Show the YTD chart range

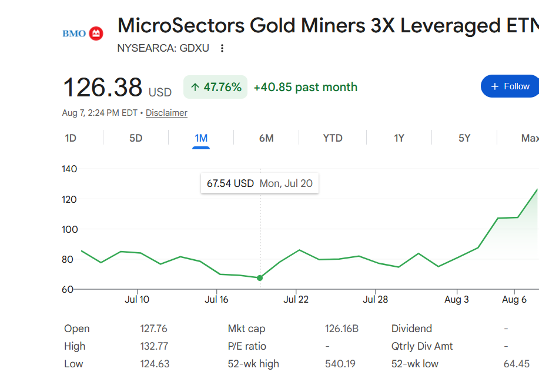tap(333, 138)
